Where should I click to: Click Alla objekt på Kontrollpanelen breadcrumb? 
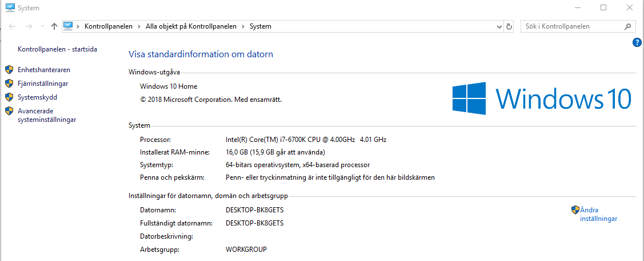191,26
